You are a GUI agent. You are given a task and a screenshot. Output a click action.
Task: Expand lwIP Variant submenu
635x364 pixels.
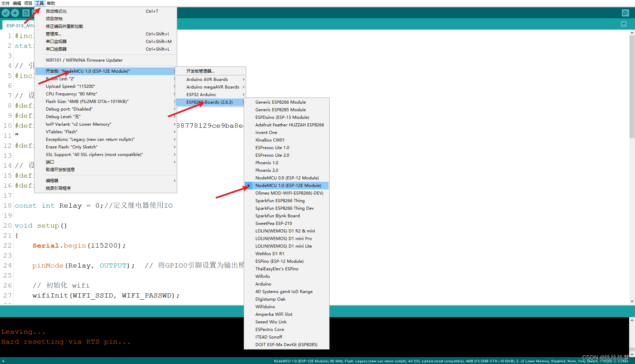coord(105,124)
